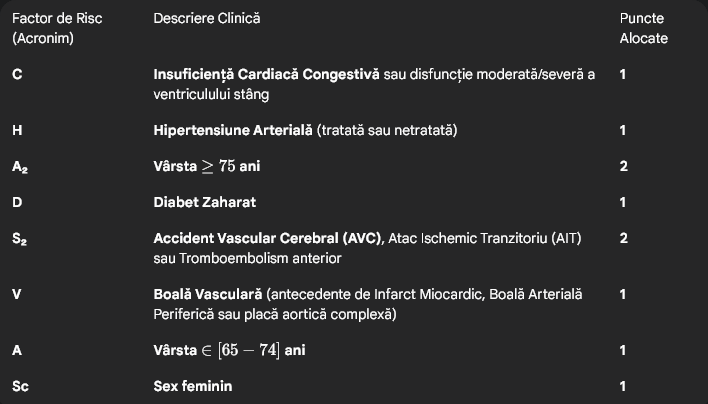The image size is (708, 404).
Task: Click the points value for the AVC row
Action: (x=623, y=239)
